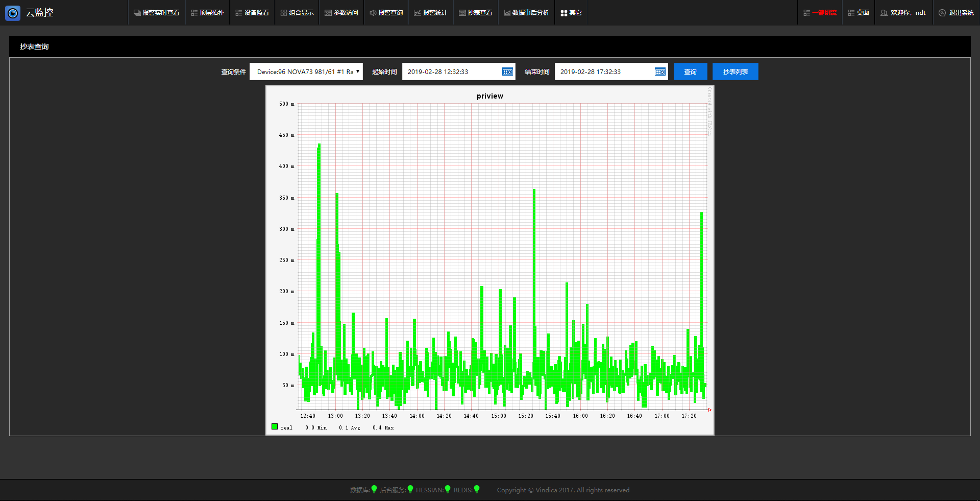Click the red 一键切流 link
Image resolution: width=980 pixels, height=501 pixels.
pos(820,13)
